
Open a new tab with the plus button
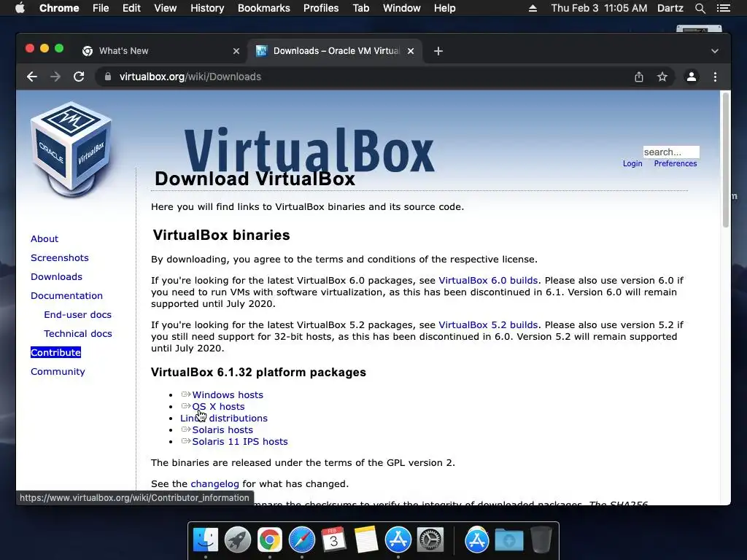[x=438, y=51]
